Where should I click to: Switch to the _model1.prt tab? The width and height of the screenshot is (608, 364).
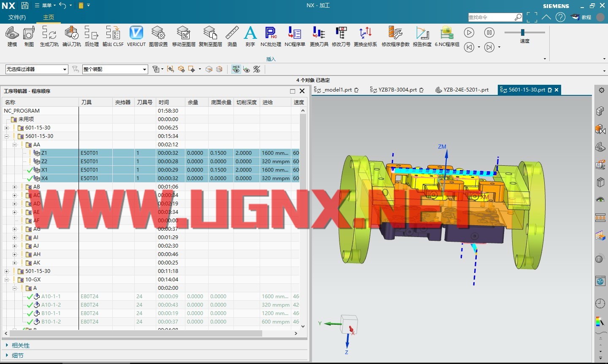click(x=337, y=90)
